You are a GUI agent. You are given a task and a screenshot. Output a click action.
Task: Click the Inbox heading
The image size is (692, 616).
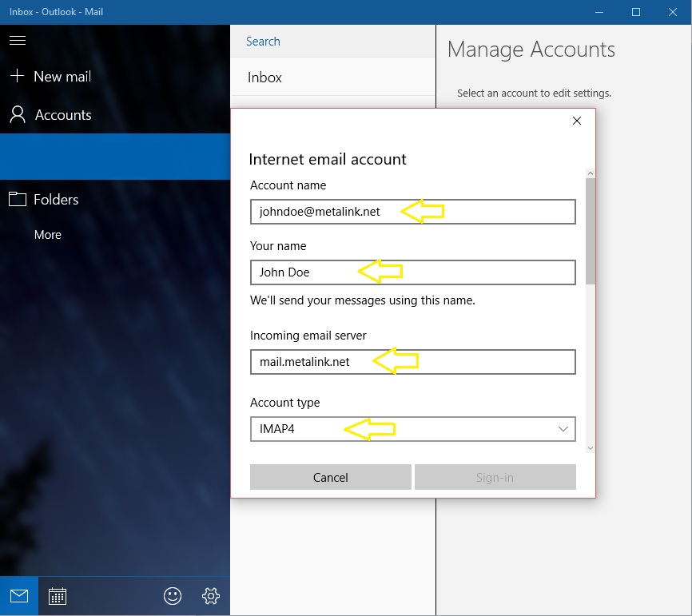[264, 77]
